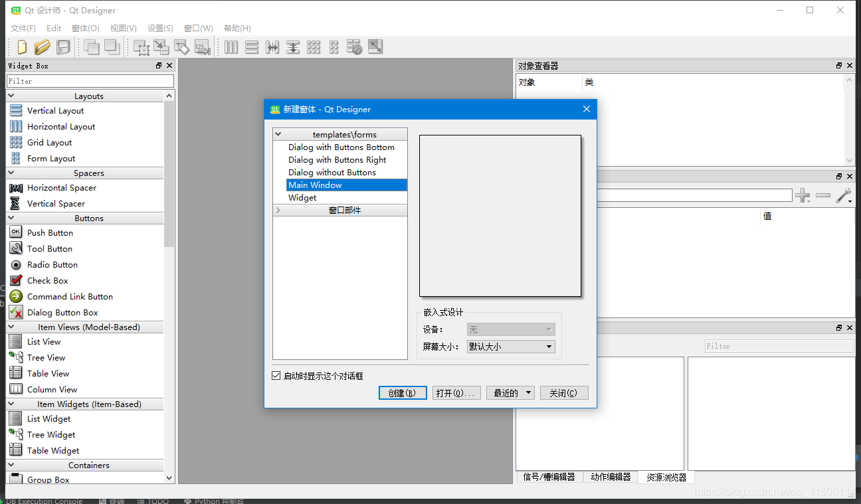This screenshot has height=504, width=861.
Task: Select Dialog with Buttons Bottom template
Action: pyautogui.click(x=341, y=147)
